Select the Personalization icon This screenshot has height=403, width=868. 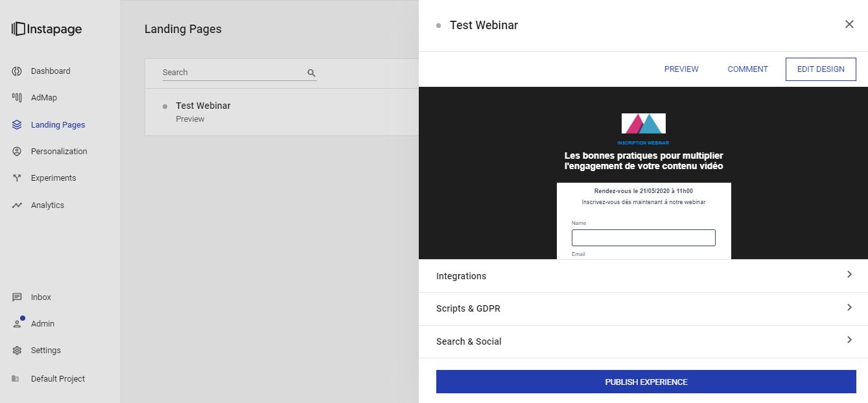point(18,152)
